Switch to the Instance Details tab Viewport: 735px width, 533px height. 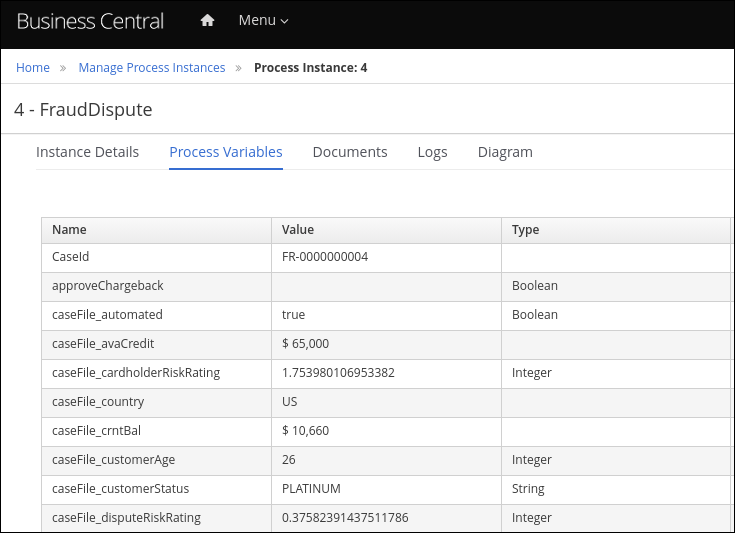tap(87, 152)
